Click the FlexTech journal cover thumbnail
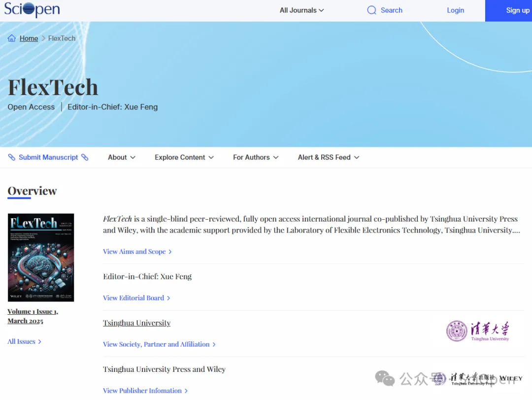This screenshot has height=400, width=532. coord(41,257)
